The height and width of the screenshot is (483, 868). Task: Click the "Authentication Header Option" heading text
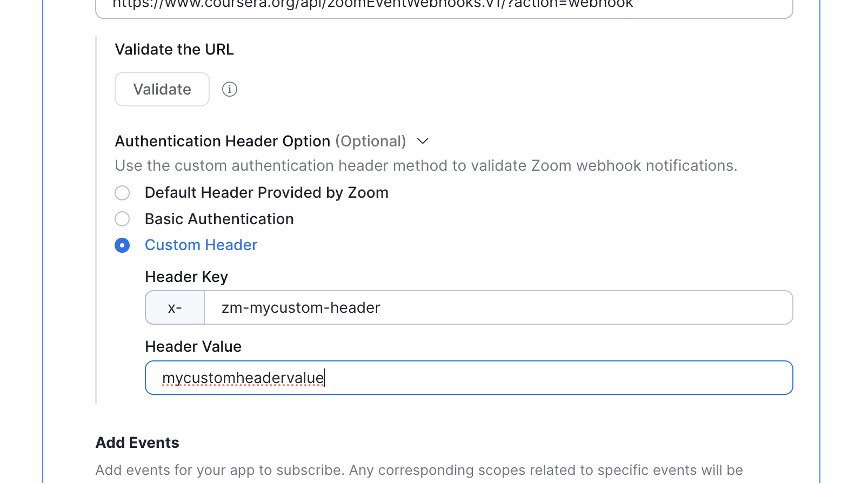pyautogui.click(x=222, y=141)
